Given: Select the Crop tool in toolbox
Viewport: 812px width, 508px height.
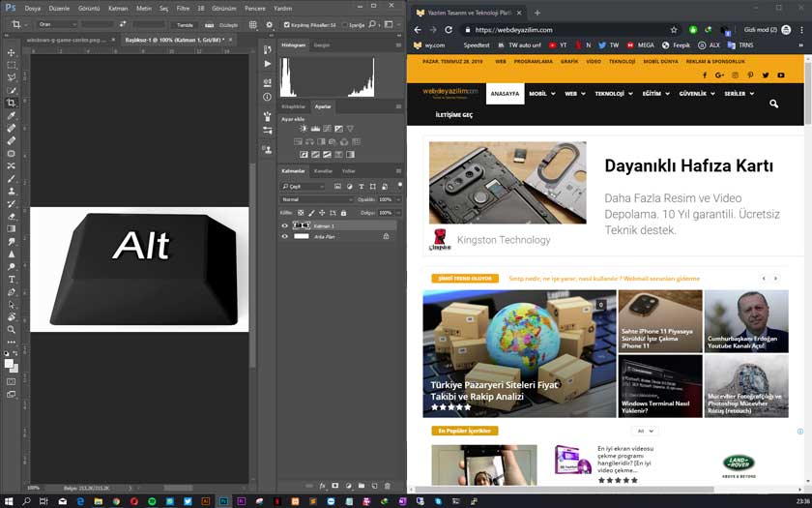Looking at the screenshot, I should pos(11,103).
